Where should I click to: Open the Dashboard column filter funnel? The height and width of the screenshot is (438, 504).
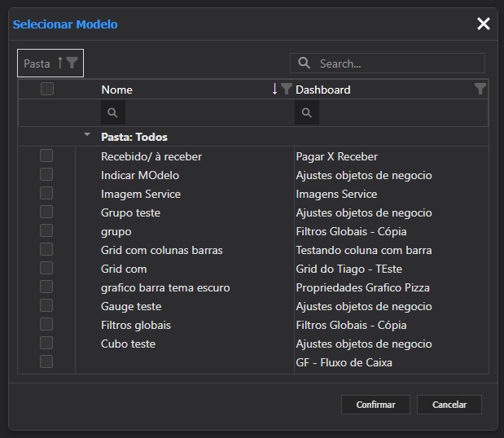[480, 89]
